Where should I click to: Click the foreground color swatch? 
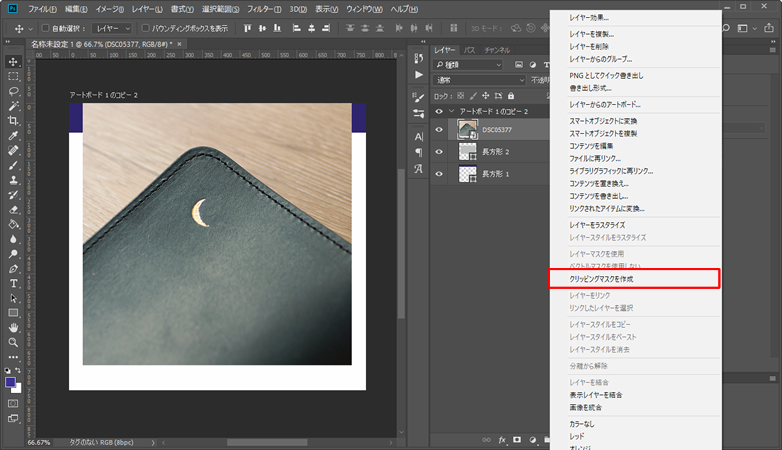click(x=10, y=382)
